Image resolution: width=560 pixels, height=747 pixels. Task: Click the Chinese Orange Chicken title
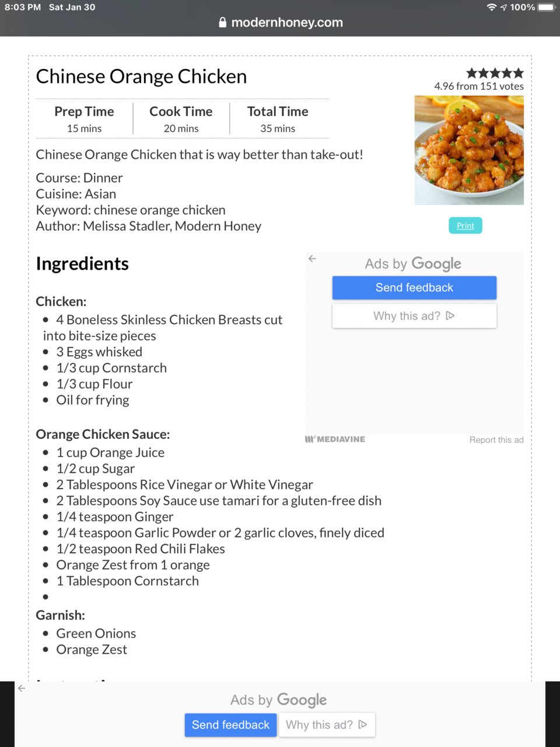141,76
